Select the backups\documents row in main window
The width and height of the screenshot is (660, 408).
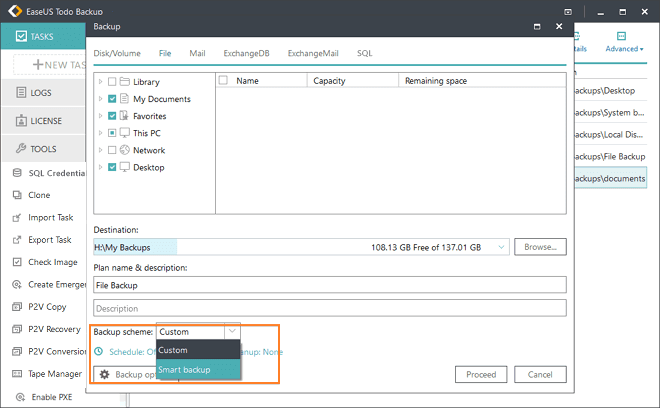(x=610, y=179)
